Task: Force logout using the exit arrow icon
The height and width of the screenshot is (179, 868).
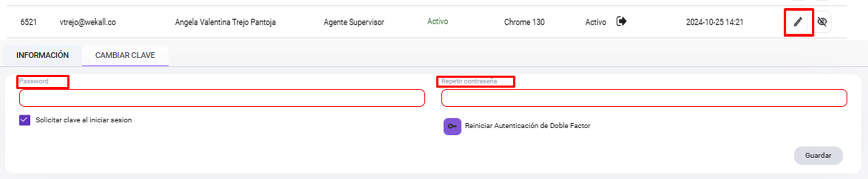Action: point(621,21)
